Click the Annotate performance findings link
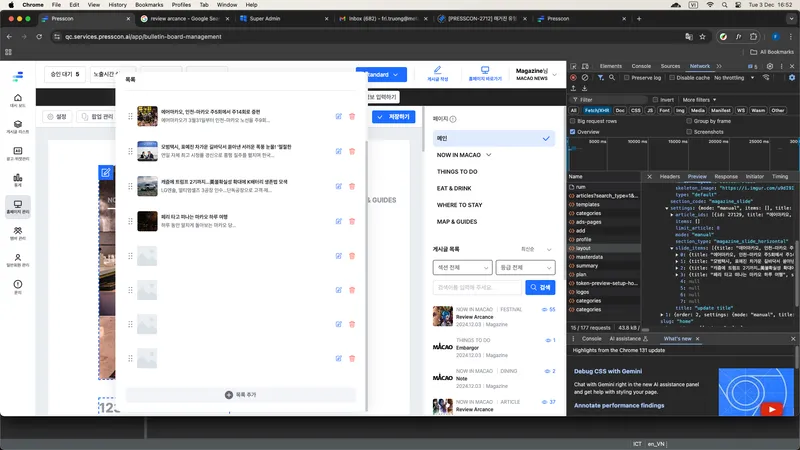The height and width of the screenshot is (450, 800). point(619,406)
